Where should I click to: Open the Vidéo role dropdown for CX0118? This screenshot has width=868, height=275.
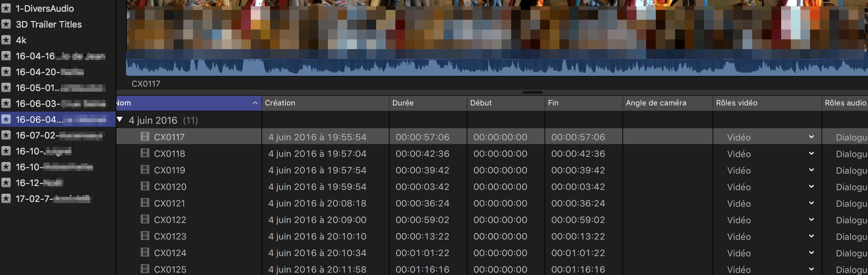(x=812, y=154)
